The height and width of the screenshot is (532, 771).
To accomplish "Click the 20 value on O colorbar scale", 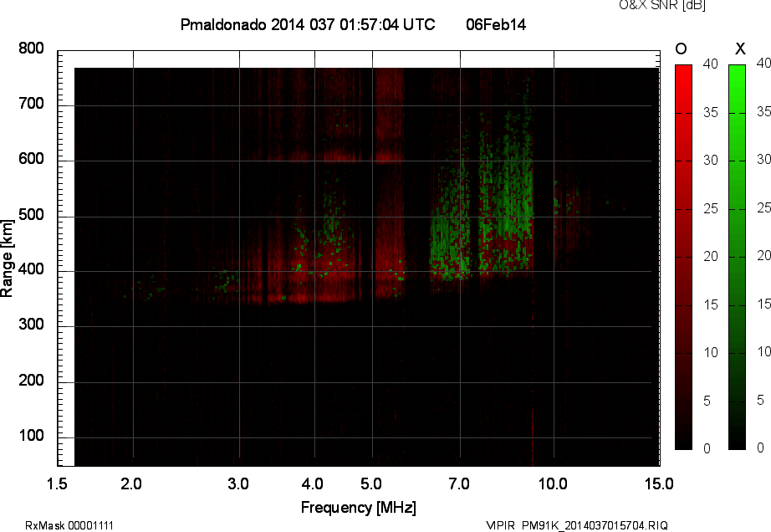I will pyautogui.click(x=711, y=256).
